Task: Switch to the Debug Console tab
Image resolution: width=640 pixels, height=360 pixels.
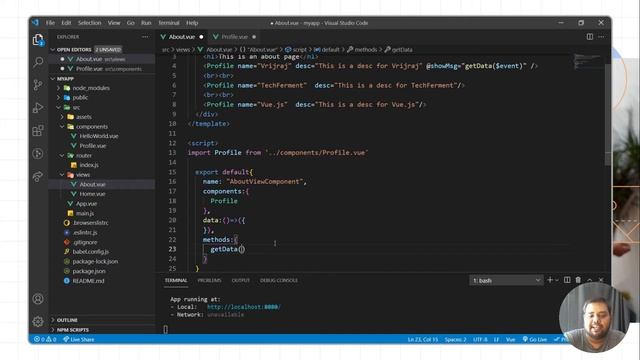Action: tap(279, 280)
